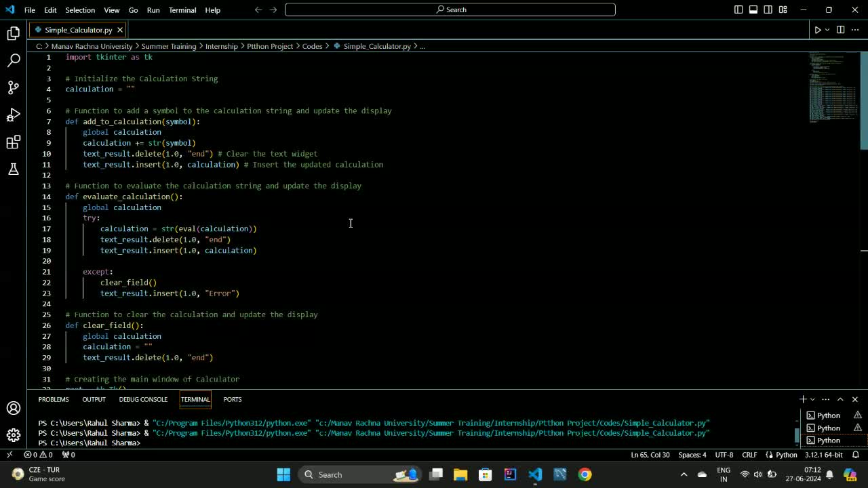
Task: Click the CRLF line ending indicator
Action: click(x=749, y=455)
